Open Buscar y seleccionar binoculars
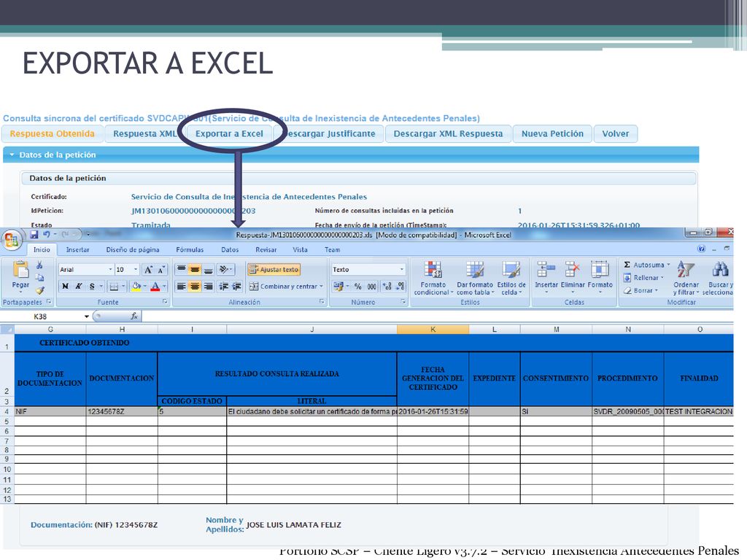 718,279
